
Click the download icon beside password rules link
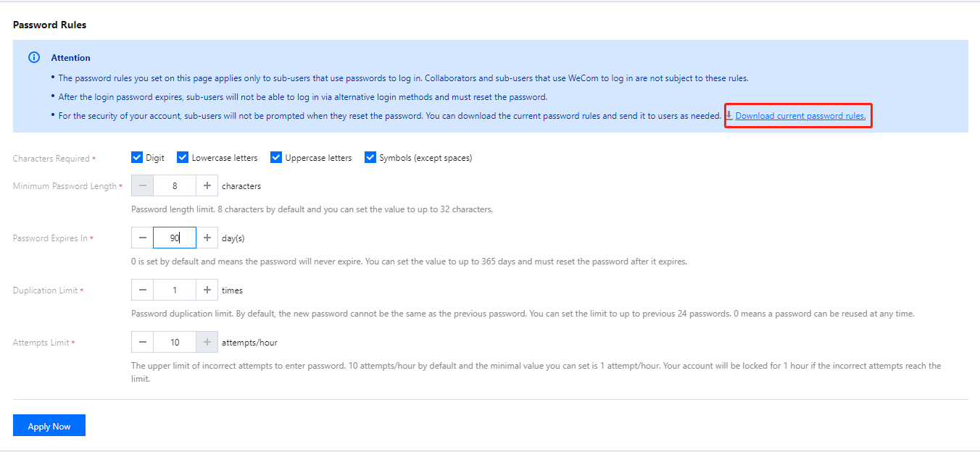click(729, 116)
